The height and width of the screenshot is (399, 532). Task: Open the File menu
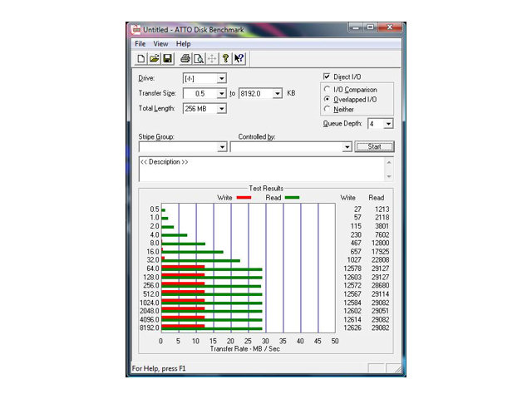pyautogui.click(x=140, y=44)
